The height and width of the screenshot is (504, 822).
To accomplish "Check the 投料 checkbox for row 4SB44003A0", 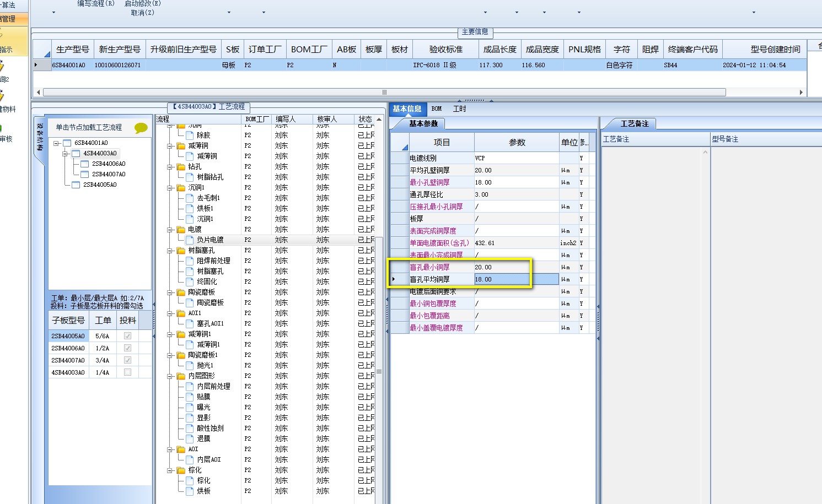I will coord(128,372).
